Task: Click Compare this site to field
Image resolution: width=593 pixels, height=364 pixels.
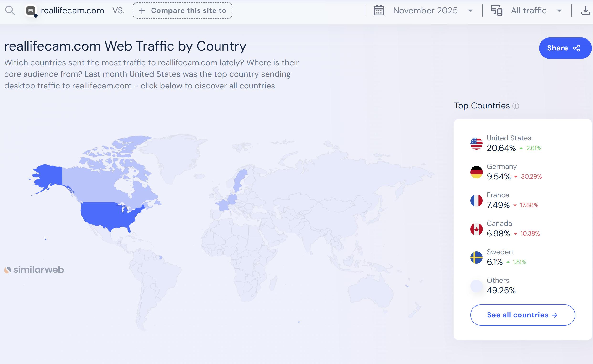Action: tap(182, 10)
